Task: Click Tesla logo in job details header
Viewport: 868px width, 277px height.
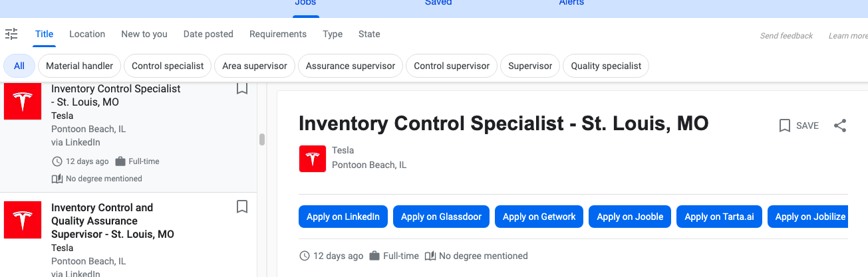Action: pos(312,159)
